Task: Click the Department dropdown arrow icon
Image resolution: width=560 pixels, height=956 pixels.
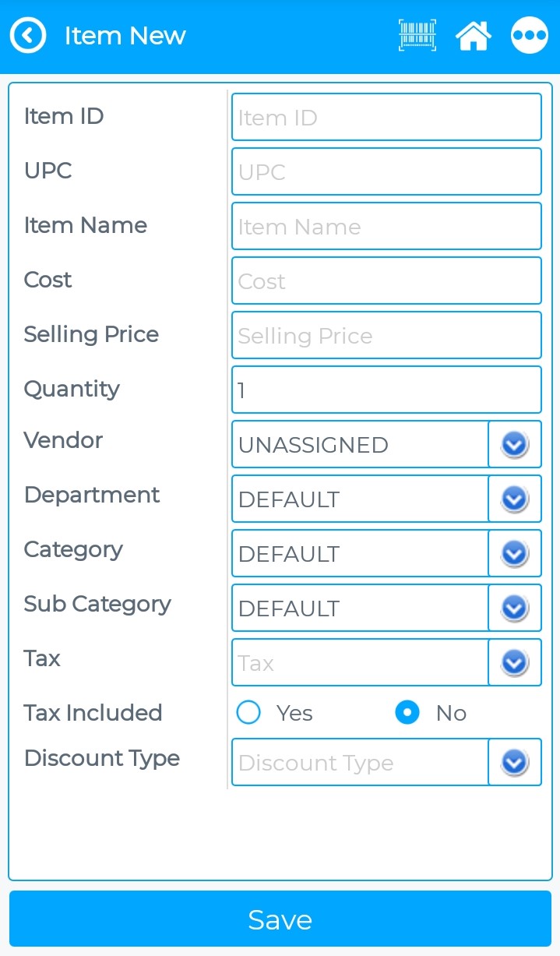Action: (515, 499)
